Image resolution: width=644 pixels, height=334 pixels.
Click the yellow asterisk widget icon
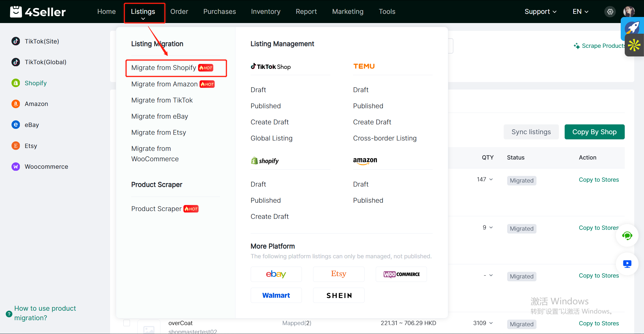click(634, 45)
